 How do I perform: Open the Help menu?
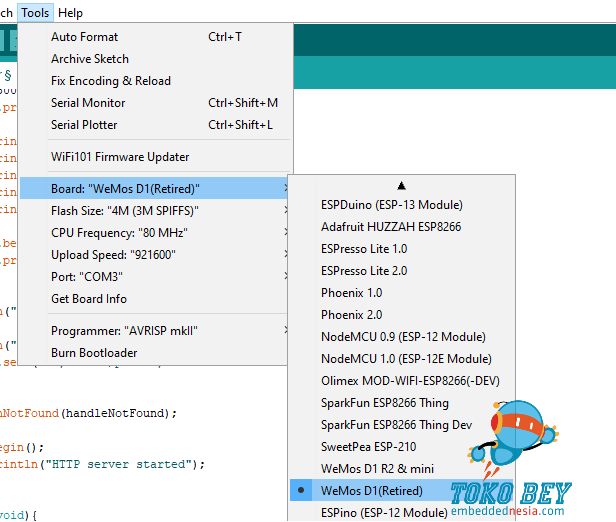click(x=70, y=13)
